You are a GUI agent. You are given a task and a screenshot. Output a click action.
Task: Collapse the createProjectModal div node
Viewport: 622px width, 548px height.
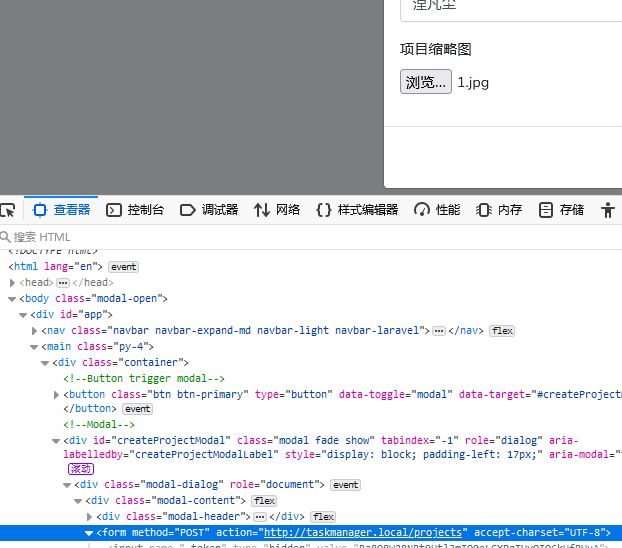pos(56,441)
